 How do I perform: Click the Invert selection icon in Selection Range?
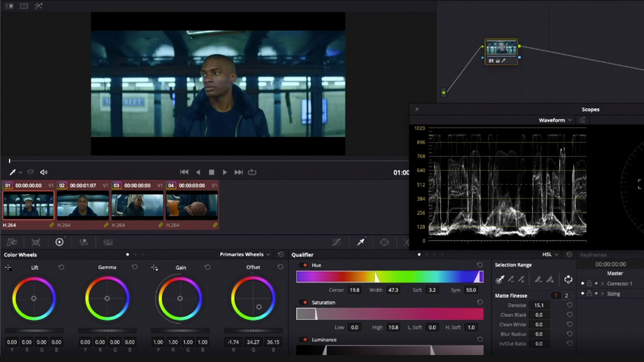tap(569, 280)
